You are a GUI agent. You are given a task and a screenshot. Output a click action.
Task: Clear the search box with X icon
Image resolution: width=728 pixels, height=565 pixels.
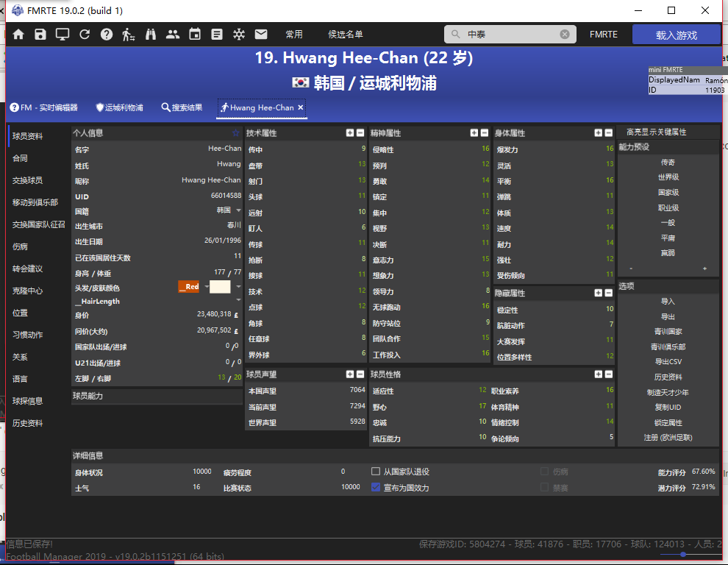[565, 35]
